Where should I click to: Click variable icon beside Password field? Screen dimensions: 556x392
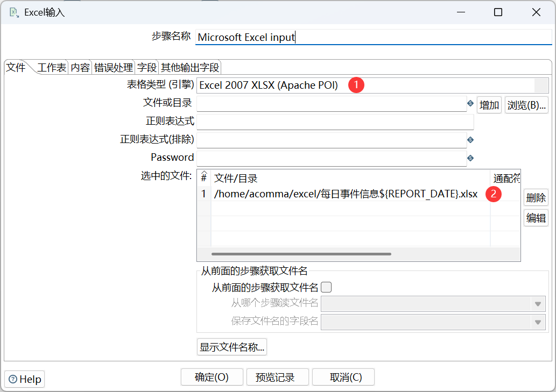click(x=470, y=158)
